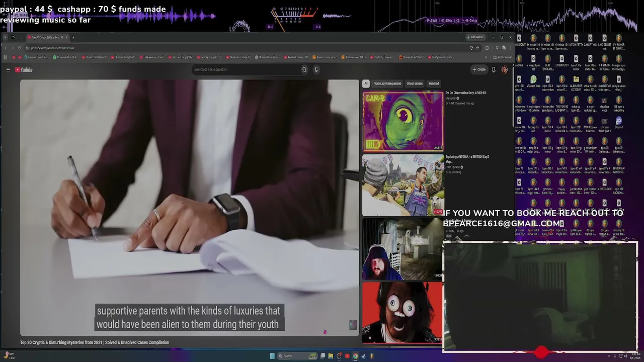
Task: Open the YouTube account avatar menu
Action: tap(505, 70)
